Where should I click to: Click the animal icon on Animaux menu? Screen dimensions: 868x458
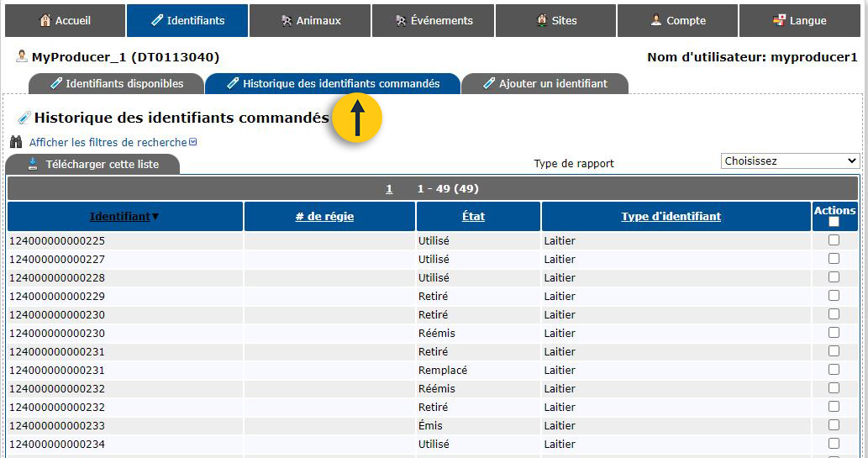(287, 20)
